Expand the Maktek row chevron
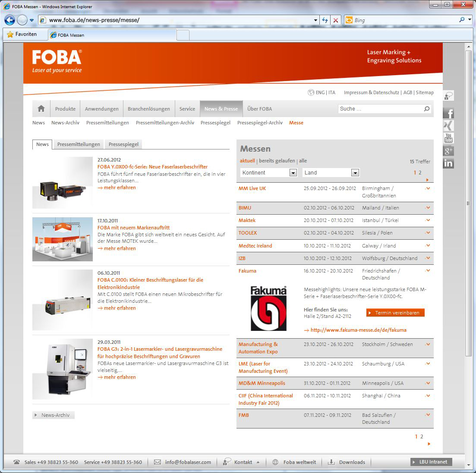 [x=428, y=220]
